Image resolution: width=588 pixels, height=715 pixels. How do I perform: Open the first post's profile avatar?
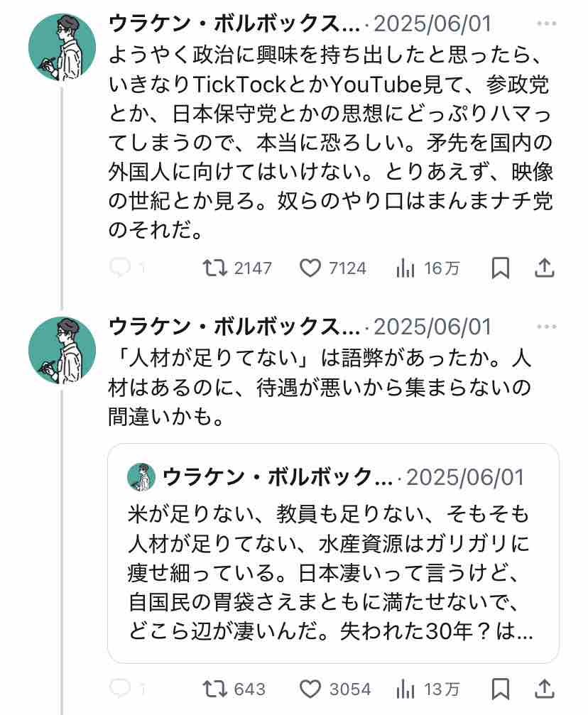tap(62, 48)
